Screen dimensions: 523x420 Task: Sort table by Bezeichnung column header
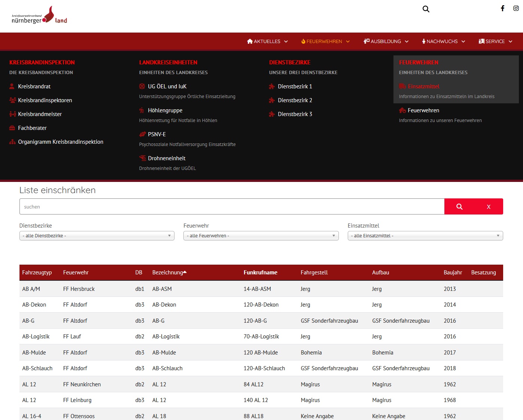coord(168,273)
